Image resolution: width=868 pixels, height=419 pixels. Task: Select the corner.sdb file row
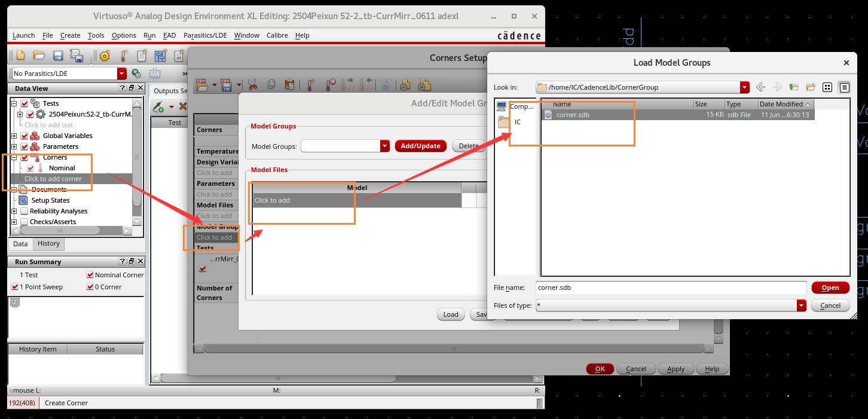[677, 115]
